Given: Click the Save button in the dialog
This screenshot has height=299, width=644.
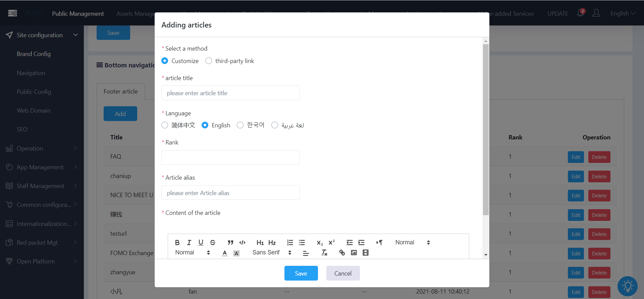Looking at the screenshot, I should [301, 273].
